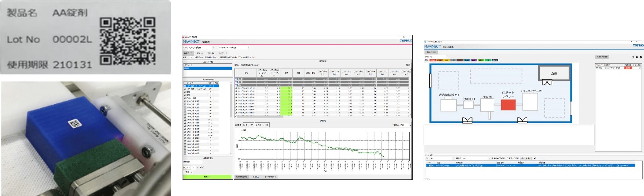Click the filling machine F1 block
This screenshot has height=196, width=644.
tap(468, 105)
